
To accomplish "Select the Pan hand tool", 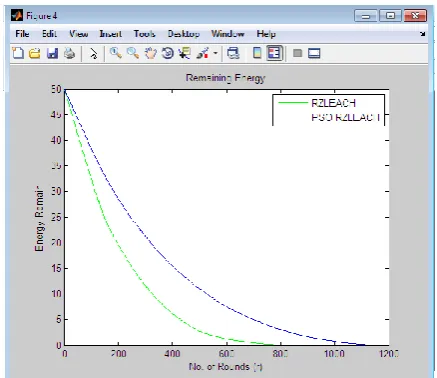I will tap(150, 53).
